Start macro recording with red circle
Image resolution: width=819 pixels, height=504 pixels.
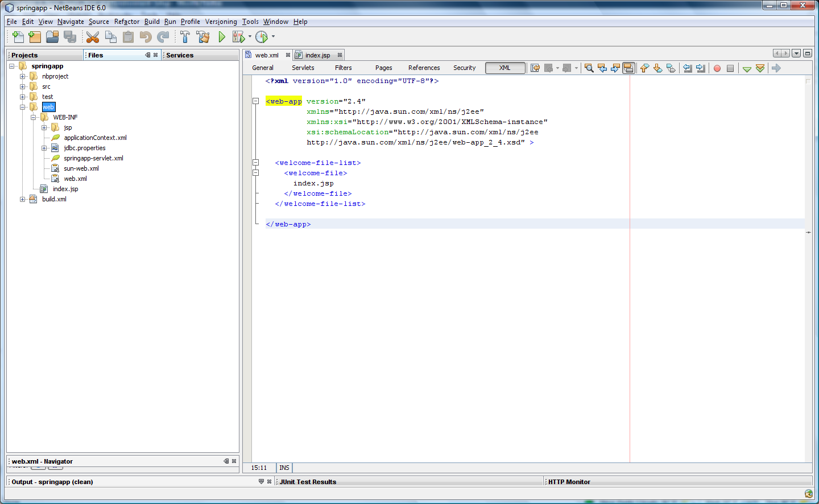(717, 68)
